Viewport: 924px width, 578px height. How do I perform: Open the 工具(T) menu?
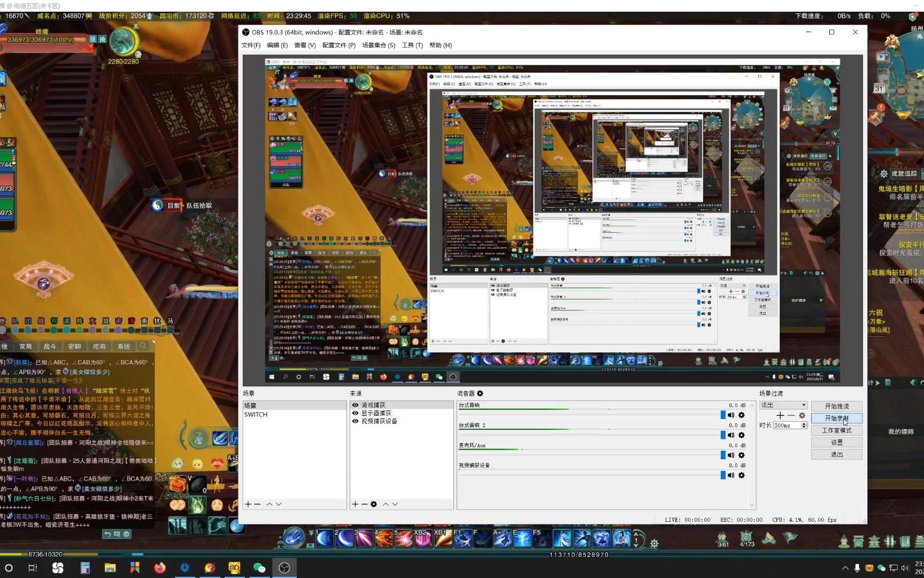tap(412, 45)
